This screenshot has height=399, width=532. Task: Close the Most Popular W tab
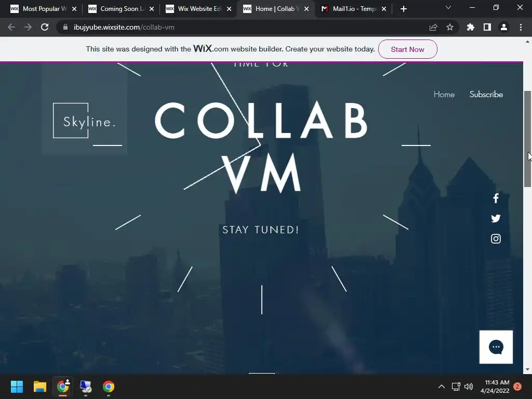(x=74, y=9)
